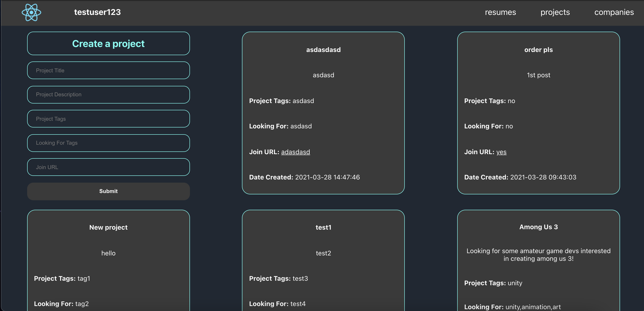
Task: Focus the Project Title input field
Action: tap(108, 71)
